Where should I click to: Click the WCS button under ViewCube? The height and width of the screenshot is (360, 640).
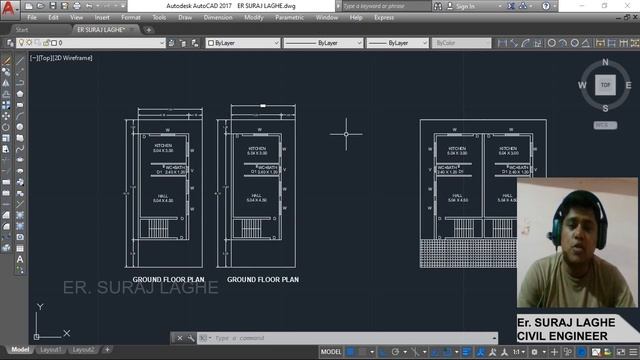click(x=605, y=125)
